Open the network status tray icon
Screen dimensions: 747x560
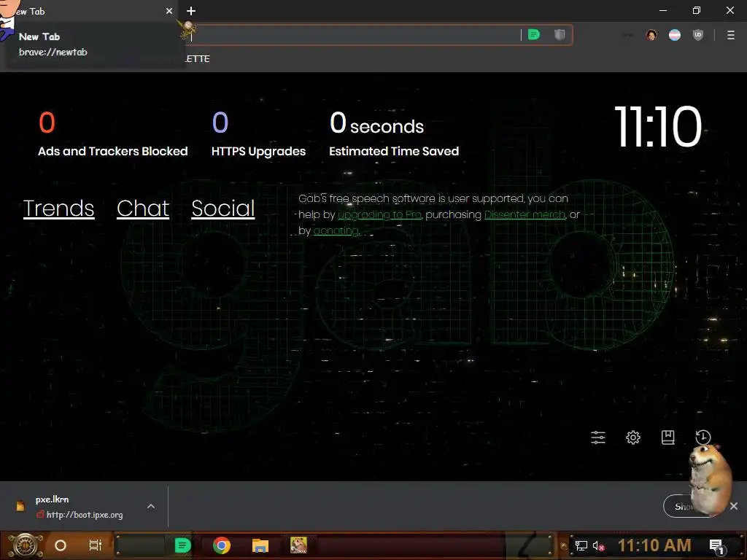581,545
